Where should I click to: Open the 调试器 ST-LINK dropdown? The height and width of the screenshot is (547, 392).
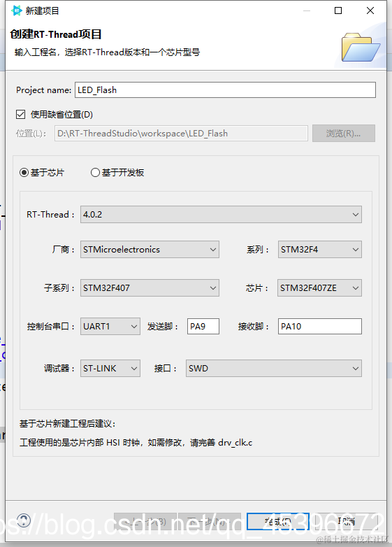click(x=110, y=369)
